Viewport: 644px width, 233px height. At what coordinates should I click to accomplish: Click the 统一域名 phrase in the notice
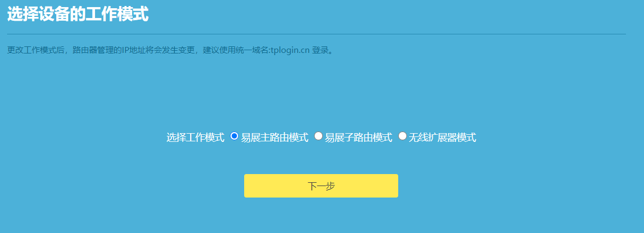[251, 51]
